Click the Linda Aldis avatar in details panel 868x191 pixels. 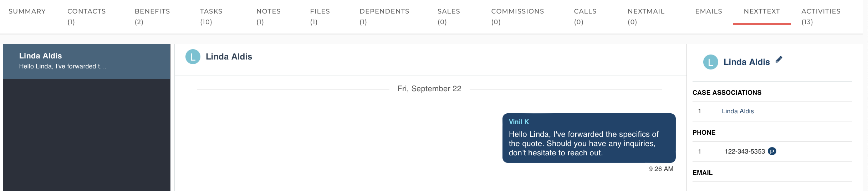coord(711,62)
